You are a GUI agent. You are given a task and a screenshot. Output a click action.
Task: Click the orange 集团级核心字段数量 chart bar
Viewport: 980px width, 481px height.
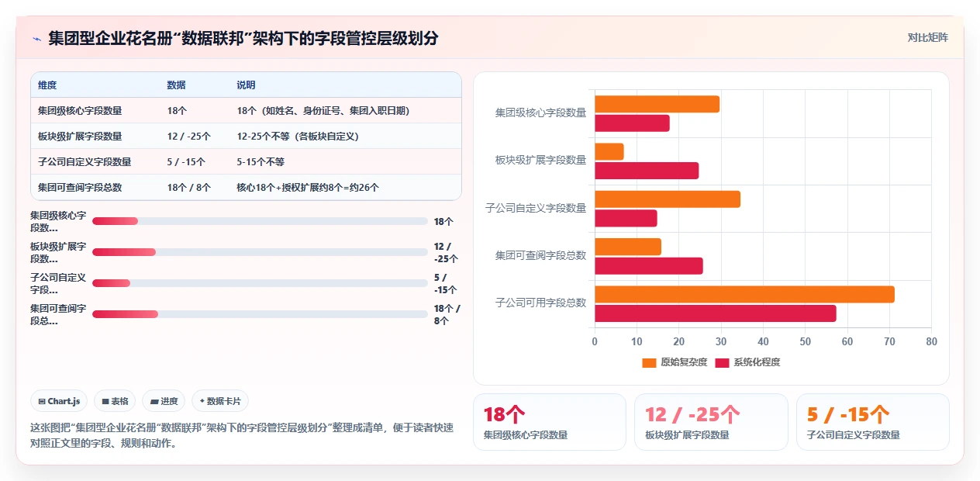click(657, 104)
